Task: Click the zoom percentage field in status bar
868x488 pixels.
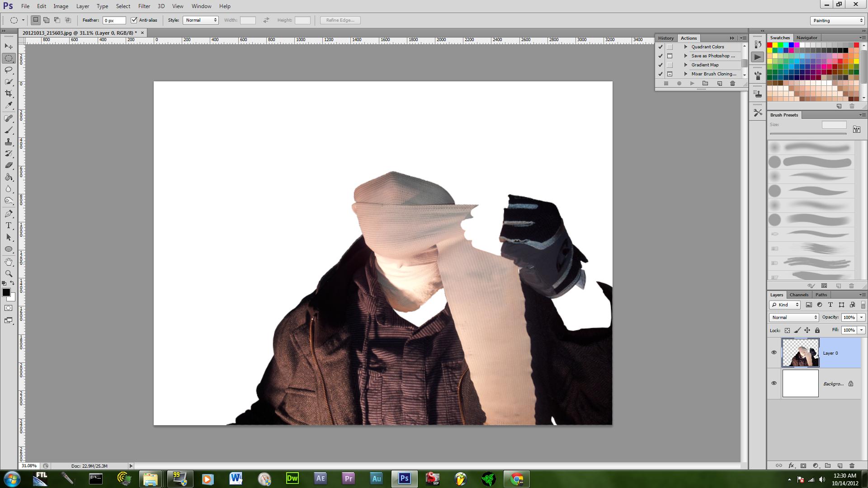Action: [x=29, y=466]
